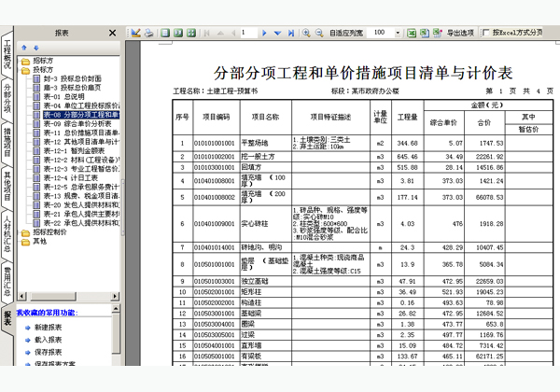Zoom in with the plus magnifier
Viewport: 560px width, 392px height.
point(306,33)
